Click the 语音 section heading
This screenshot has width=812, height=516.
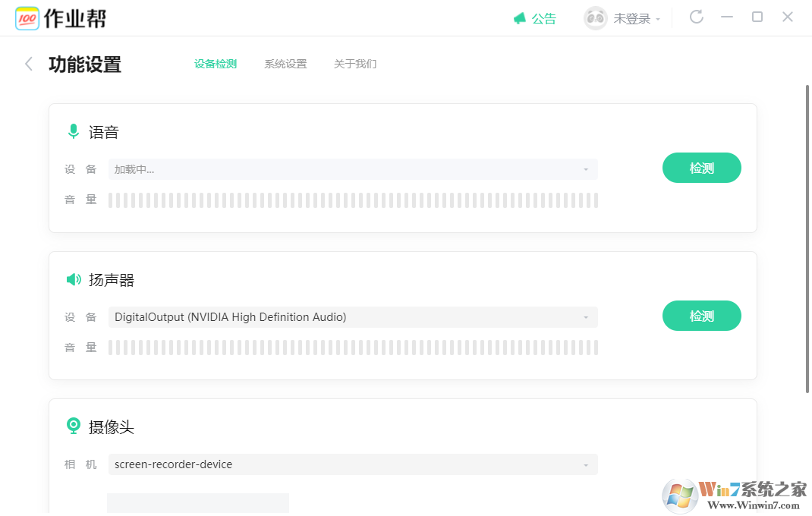(x=103, y=132)
